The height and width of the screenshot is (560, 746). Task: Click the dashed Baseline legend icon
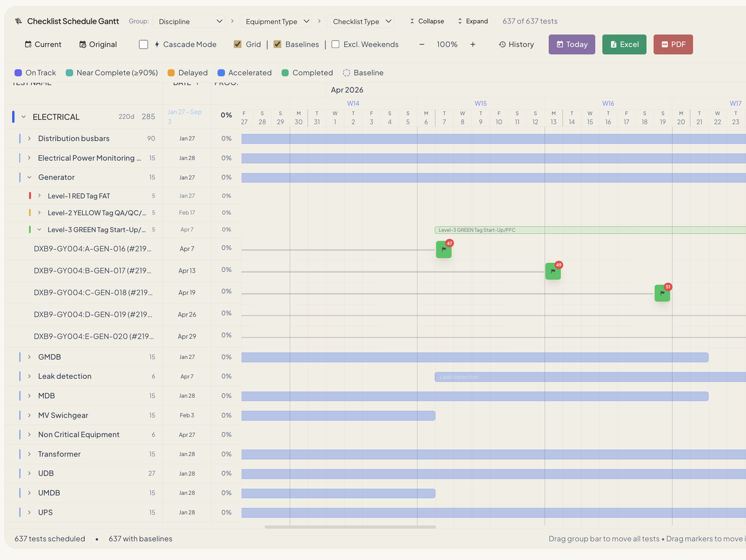346,73
